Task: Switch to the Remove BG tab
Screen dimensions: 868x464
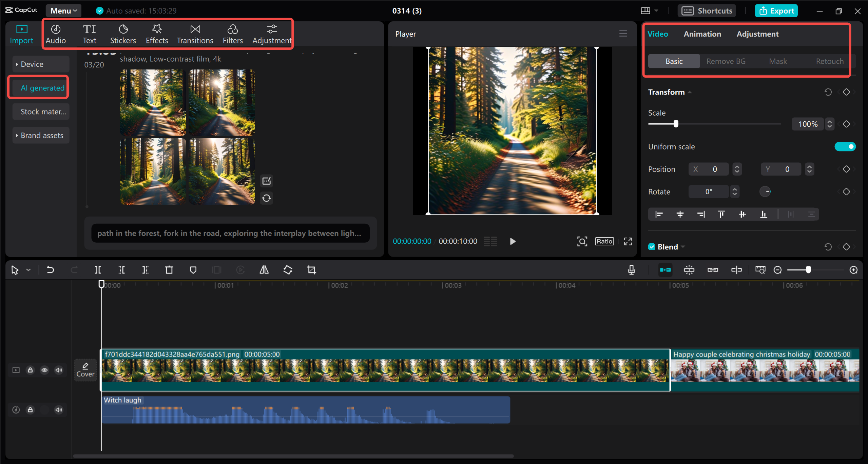Action: 726,61
